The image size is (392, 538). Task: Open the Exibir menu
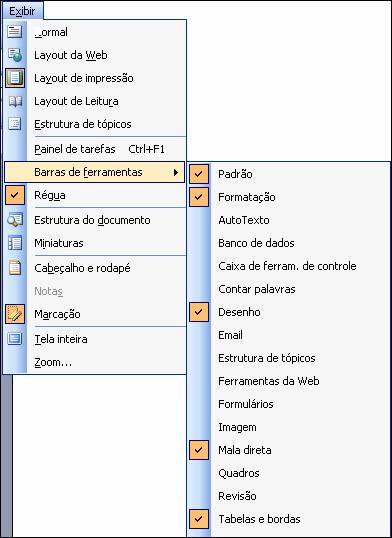pyautogui.click(x=22, y=11)
